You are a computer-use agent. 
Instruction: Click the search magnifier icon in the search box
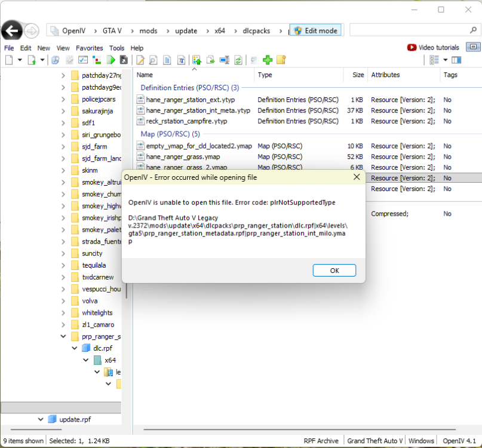(473, 30)
